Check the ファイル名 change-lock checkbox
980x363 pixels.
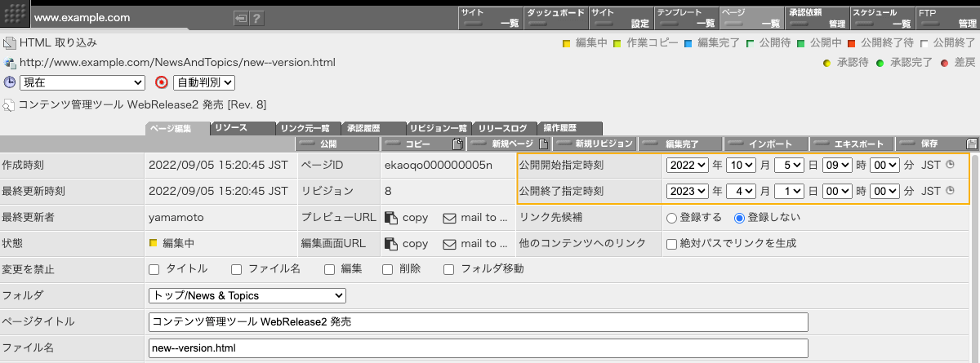(x=237, y=269)
